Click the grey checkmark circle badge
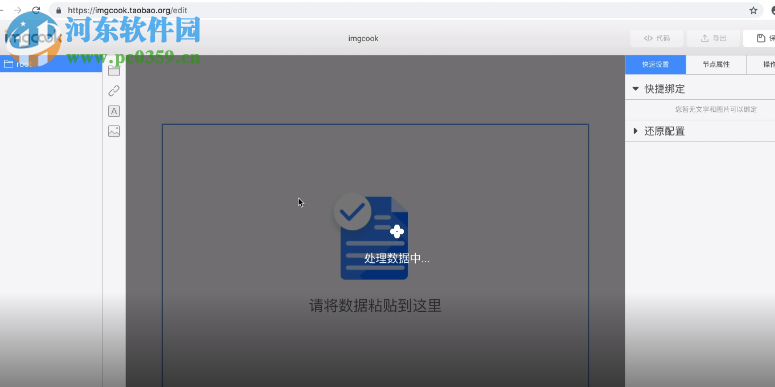The height and width of the screenshot is (387, 775). coord(352,212)
